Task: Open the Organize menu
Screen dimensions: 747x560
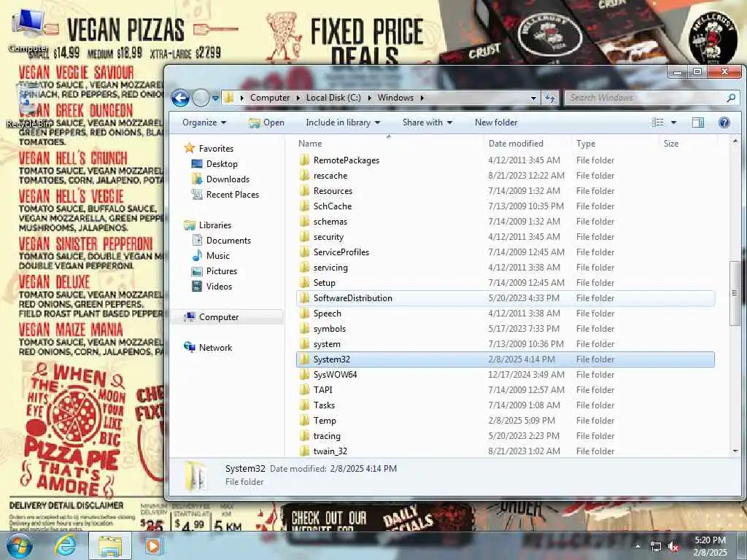Action: click(204, 122)
